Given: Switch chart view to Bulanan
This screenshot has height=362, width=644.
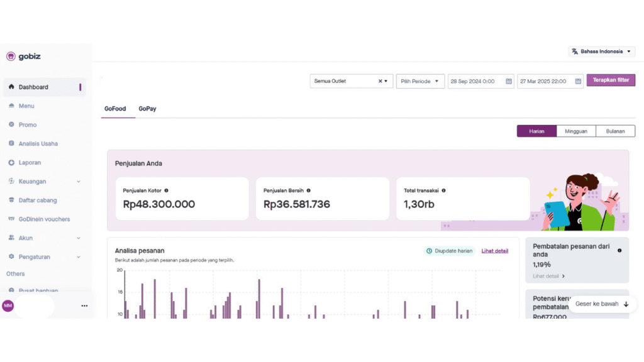Looking at the screenshot, I should click(615, 131).
